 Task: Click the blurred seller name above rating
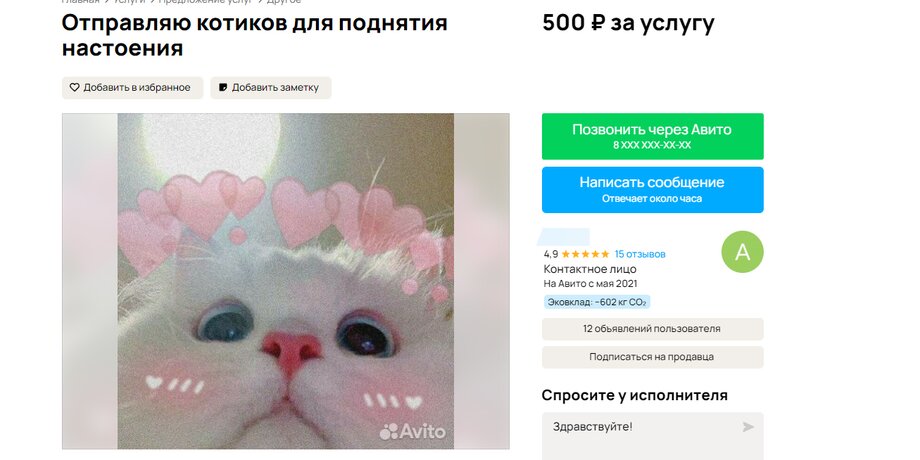pos(564,236)
